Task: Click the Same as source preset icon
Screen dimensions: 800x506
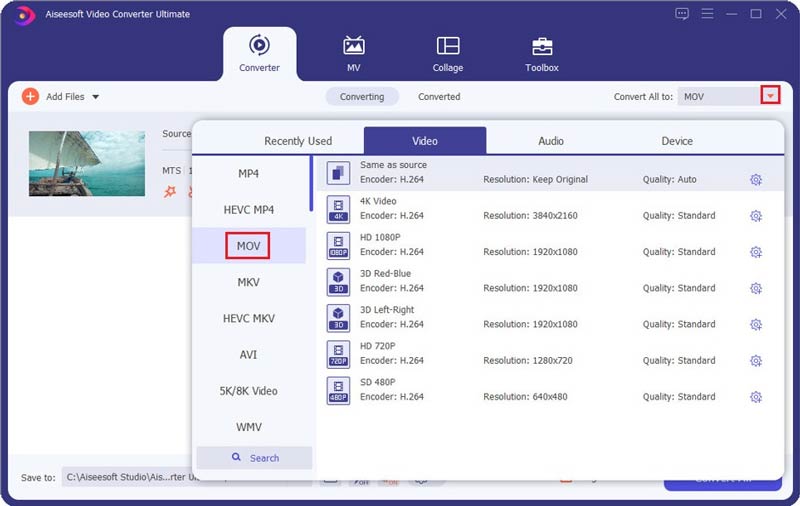Action: pyautogui.click(x=338, y=173)
